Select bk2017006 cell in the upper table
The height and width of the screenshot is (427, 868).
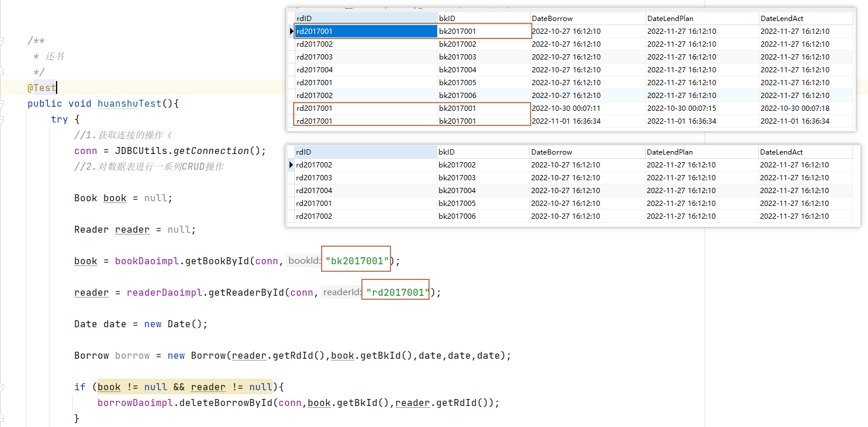(484, 95)
